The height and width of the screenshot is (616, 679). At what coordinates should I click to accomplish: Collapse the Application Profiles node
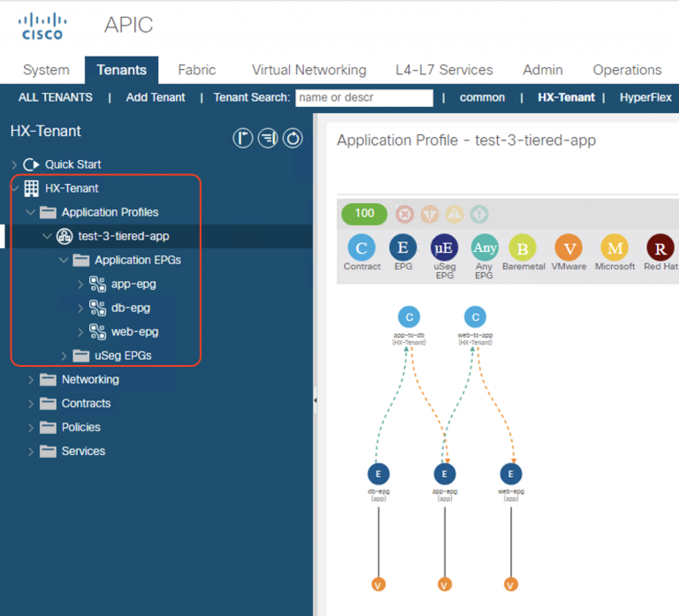point(30,212)
